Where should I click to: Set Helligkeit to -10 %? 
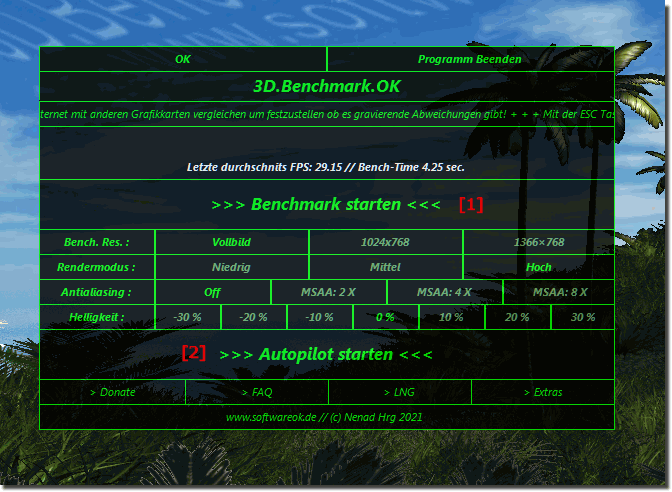320,317
